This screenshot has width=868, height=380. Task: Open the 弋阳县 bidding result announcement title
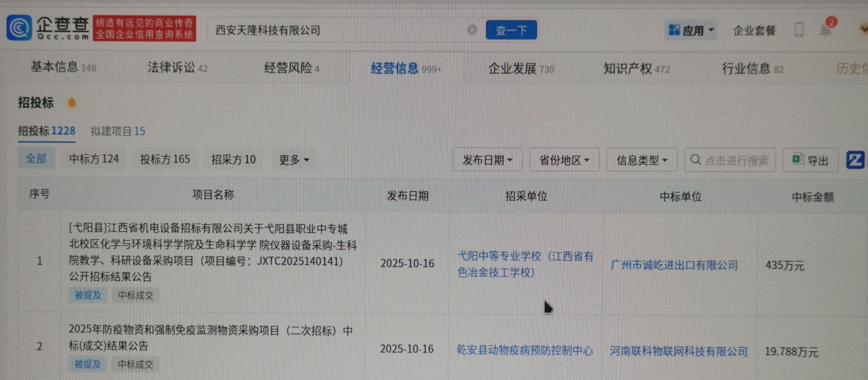click(x=213, y=253)
